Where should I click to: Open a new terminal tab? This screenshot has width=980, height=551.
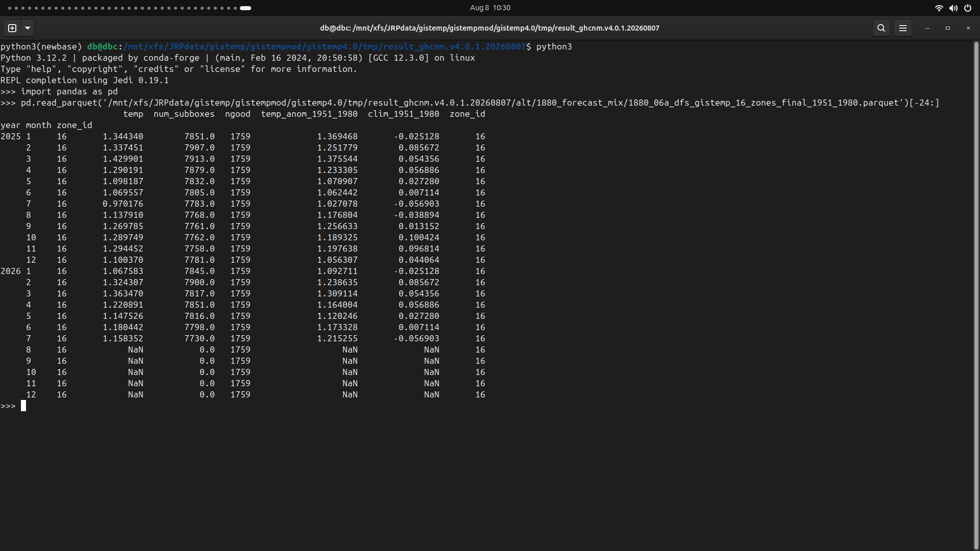12,28
